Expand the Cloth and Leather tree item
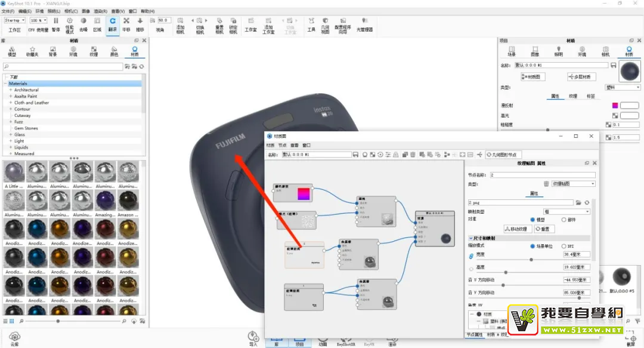 pyautogui.click(x=11, y=103)
